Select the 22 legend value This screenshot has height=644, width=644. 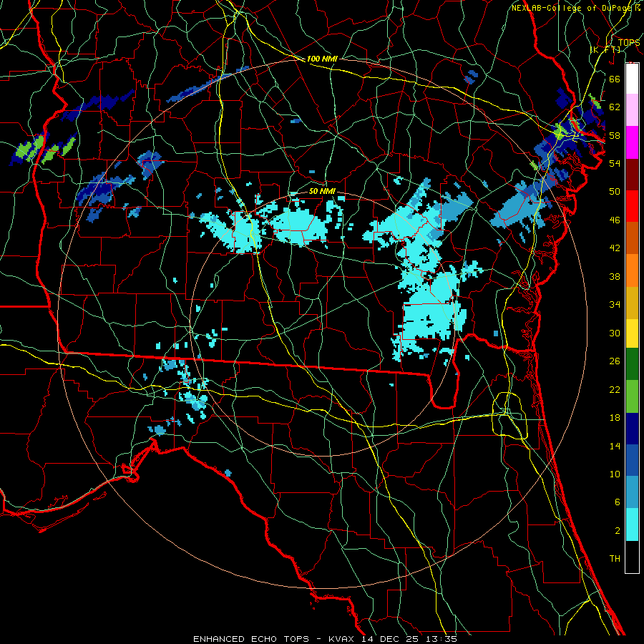(x=615, y=389)
